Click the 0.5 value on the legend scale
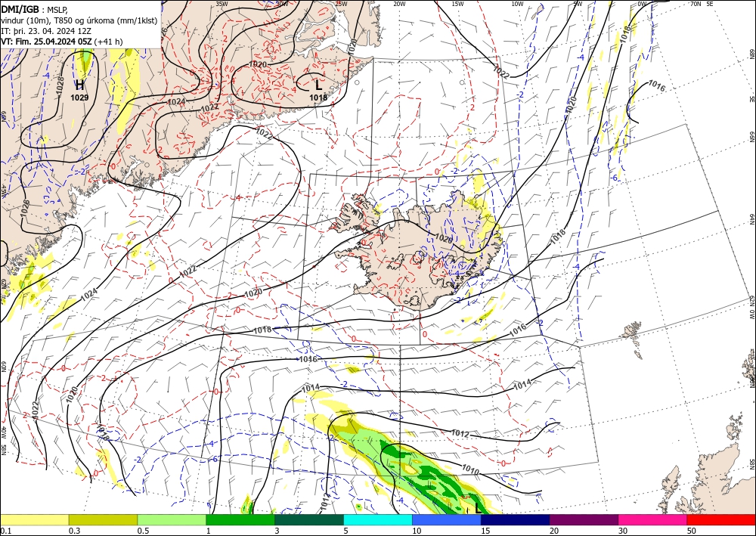 tap(143, 531)
